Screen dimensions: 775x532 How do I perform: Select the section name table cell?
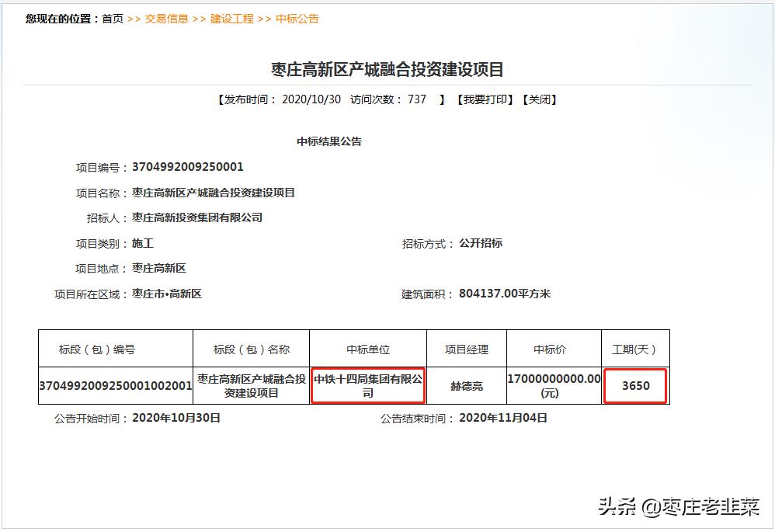click(251, 386)
